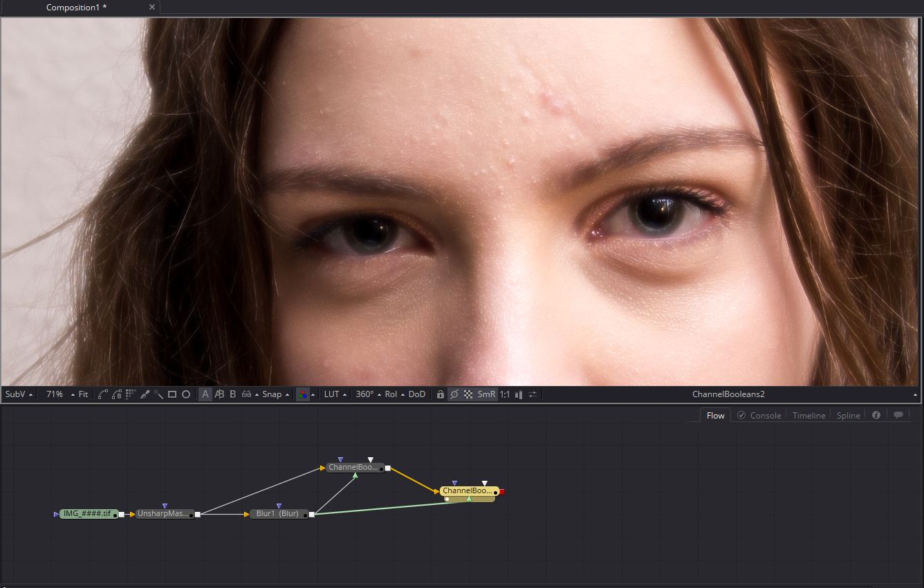Toggle SmR smooth resize
The width and height of the screenshot is (924, 588).
[x=486, y=394]
